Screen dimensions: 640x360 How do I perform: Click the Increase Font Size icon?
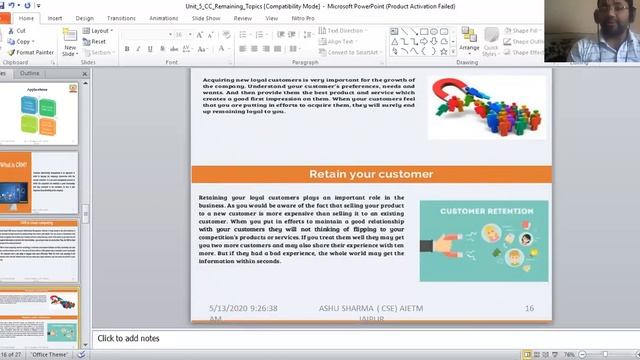point(200,35)
